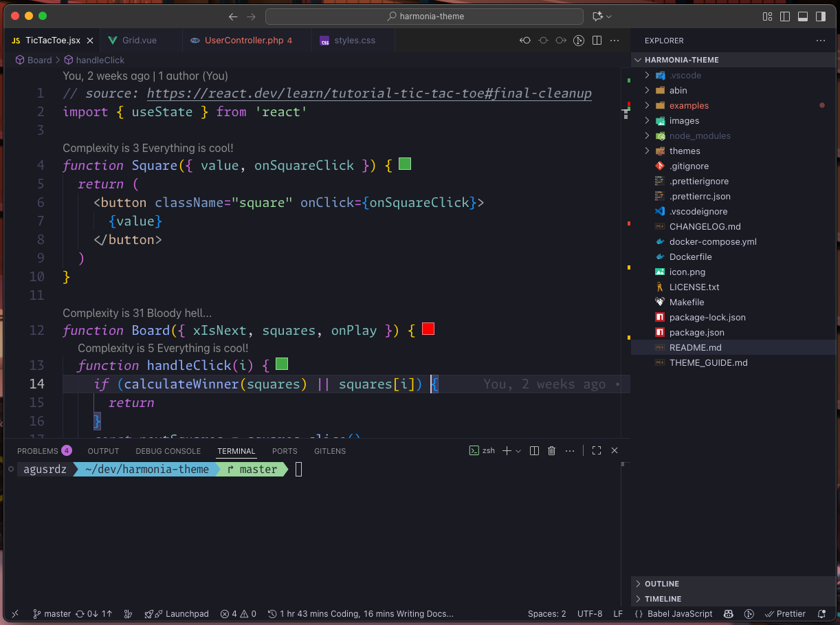Open README.md in the explorer

pyautogui.click(x=695, y=347)
